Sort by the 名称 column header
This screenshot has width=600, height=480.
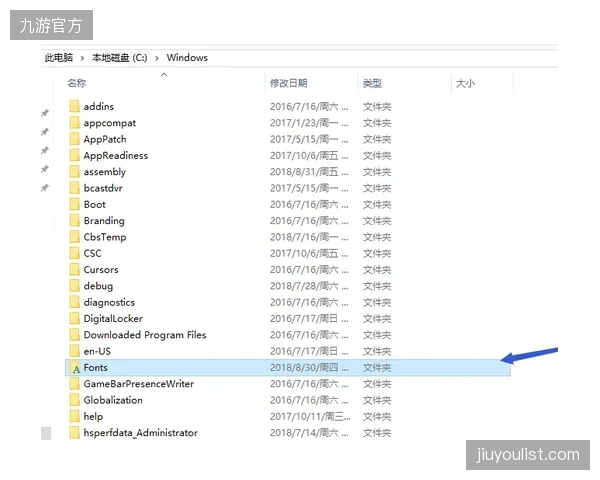77,83
